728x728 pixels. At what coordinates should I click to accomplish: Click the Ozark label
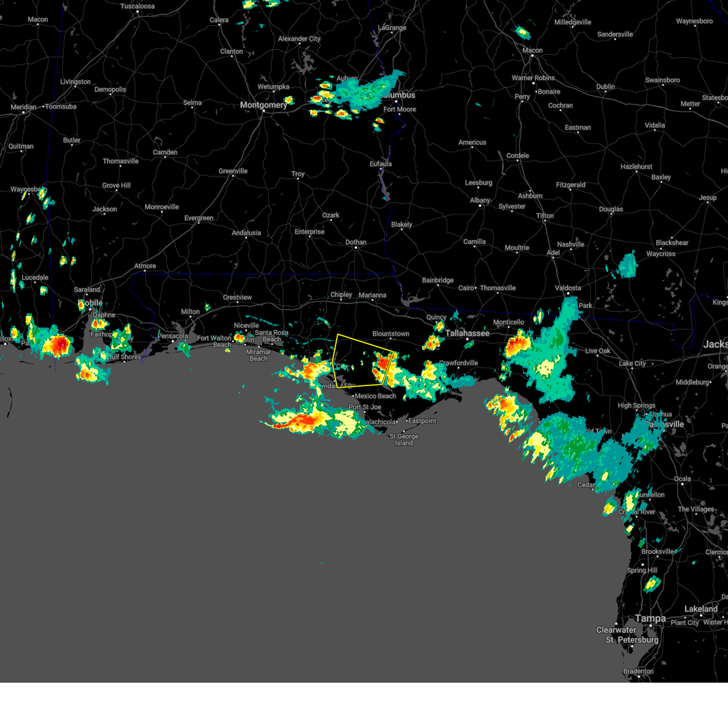(x=331, y=215)
